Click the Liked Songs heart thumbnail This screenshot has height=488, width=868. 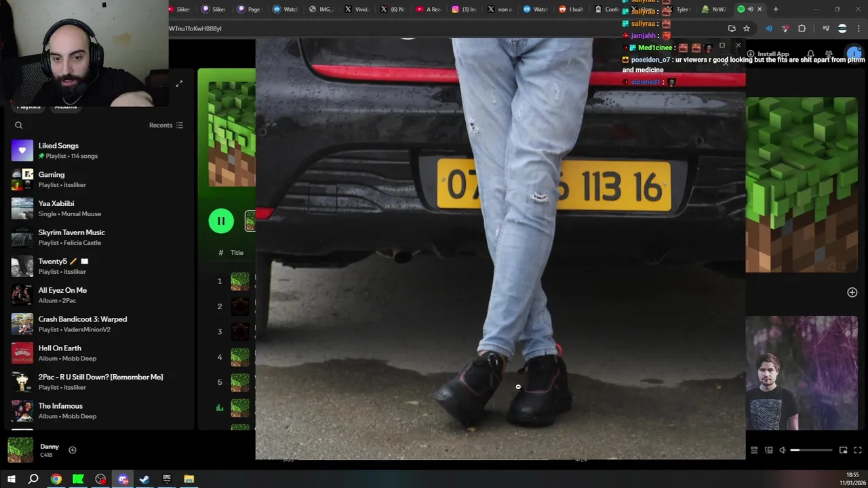tap(22, 150)
